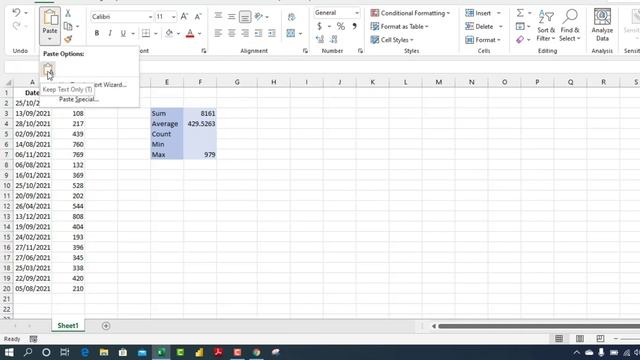Open Alignment settings dialog launcher
640x360 pixels.
tap(305, 51)
